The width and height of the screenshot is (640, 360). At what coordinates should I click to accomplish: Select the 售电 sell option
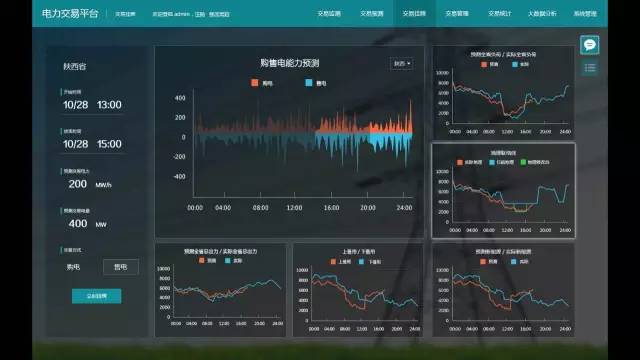coord(120,267)
